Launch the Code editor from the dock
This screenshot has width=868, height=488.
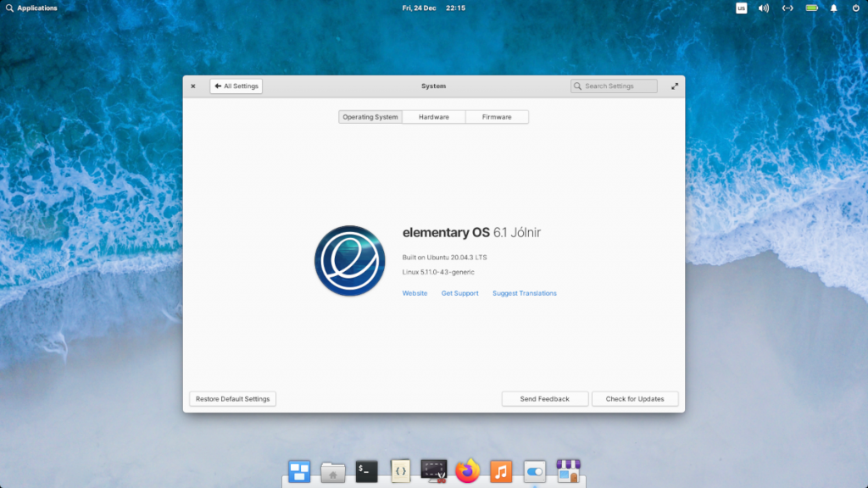(400, 471)
